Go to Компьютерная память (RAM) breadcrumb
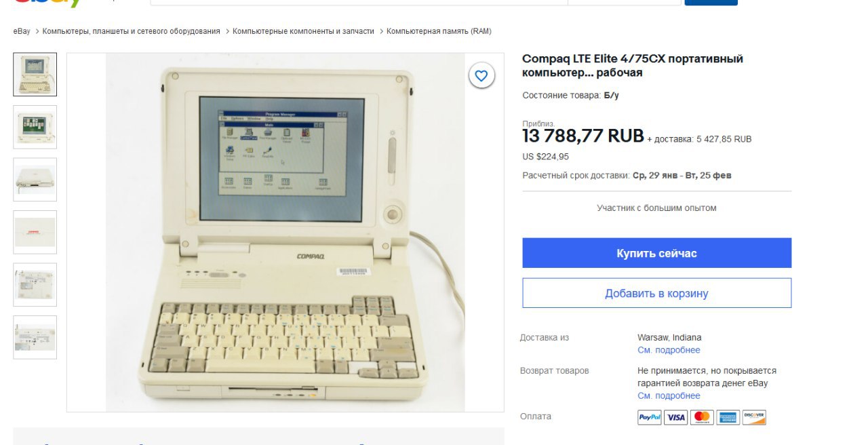This screenshot has height=445, width=868. (x=439, y=31)
